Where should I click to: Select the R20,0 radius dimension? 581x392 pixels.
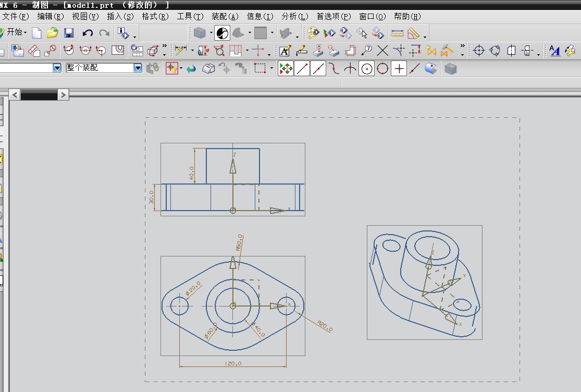click(325, 326)
